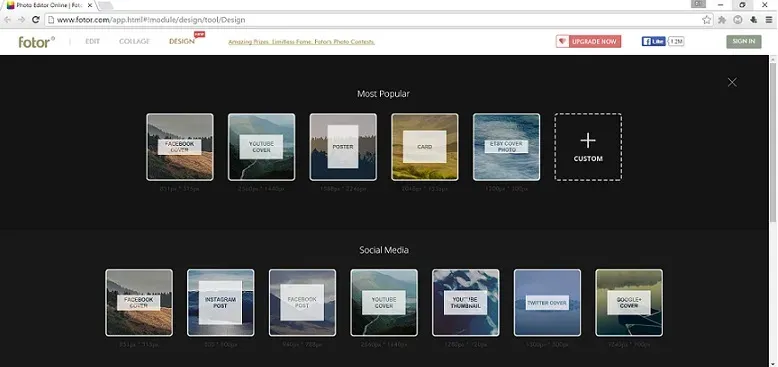The height and width of the screenshot is (367, 778).
Task: Click the Facebook Like button
Action: [653, 42]
